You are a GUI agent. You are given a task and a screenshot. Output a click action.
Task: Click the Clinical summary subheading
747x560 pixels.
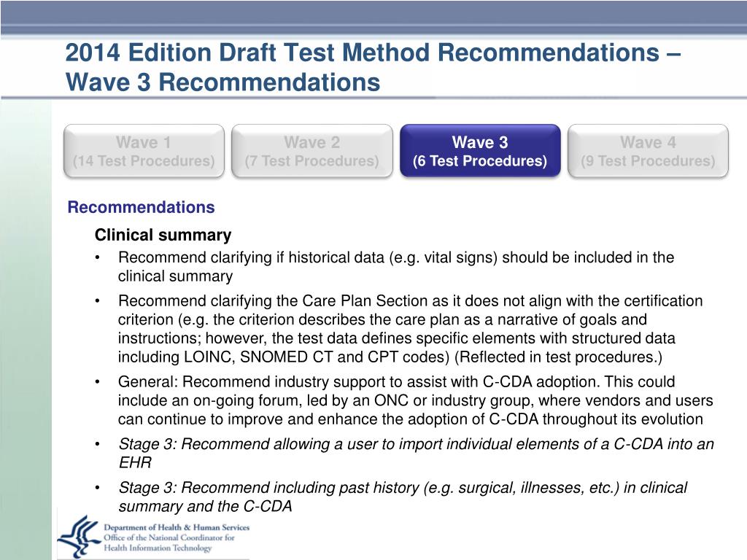163,235
